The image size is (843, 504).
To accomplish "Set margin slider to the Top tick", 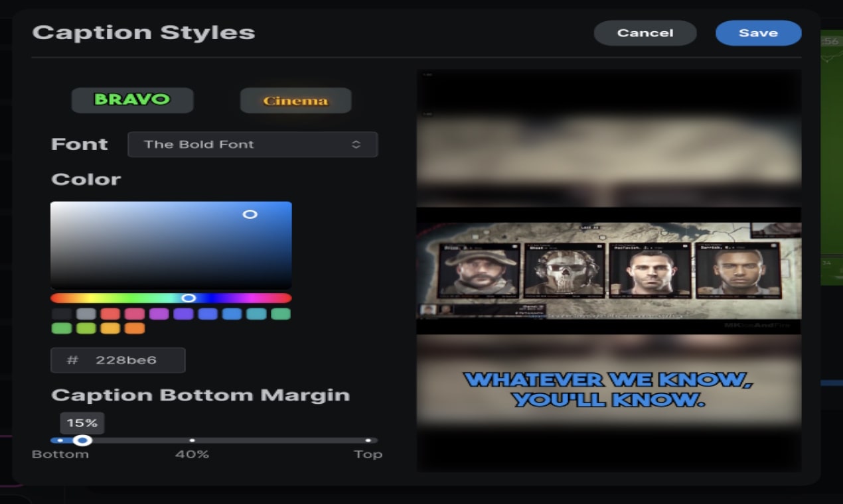I will point(368,440).
